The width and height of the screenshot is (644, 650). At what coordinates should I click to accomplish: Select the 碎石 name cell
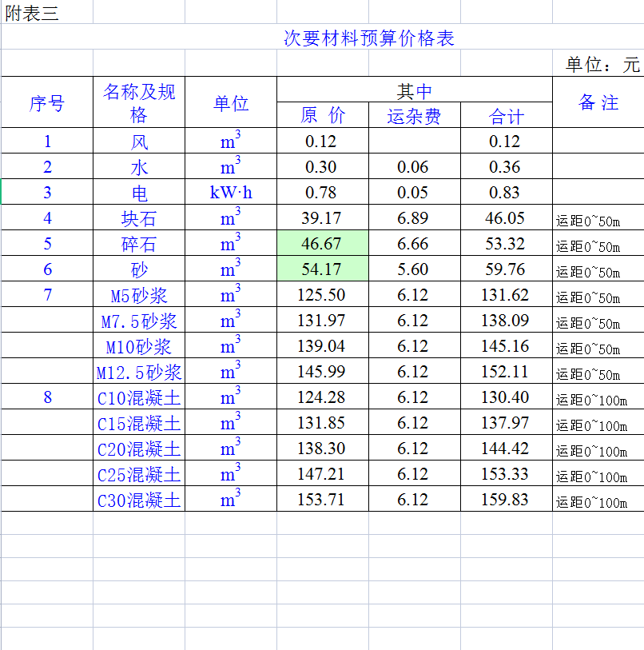(139, 243)
